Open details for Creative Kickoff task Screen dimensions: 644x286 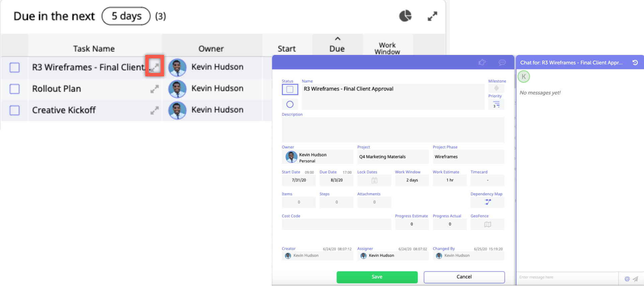(154, 111)
